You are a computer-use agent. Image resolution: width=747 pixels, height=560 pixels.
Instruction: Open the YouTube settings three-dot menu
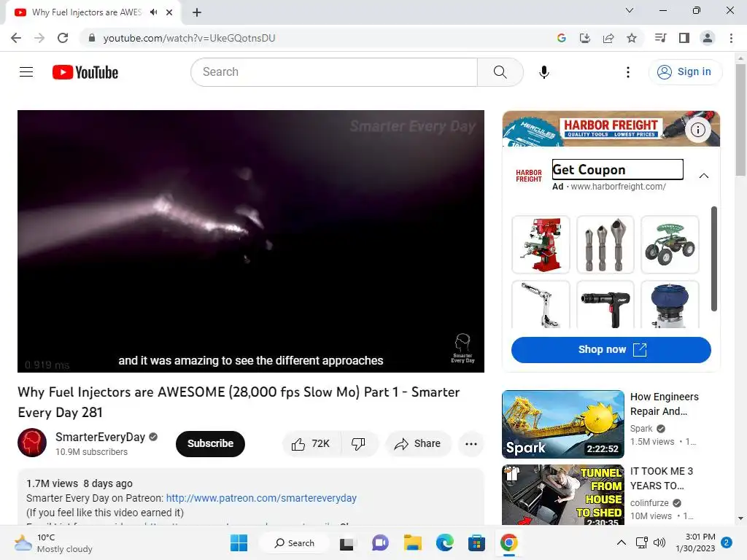[628, 72]
